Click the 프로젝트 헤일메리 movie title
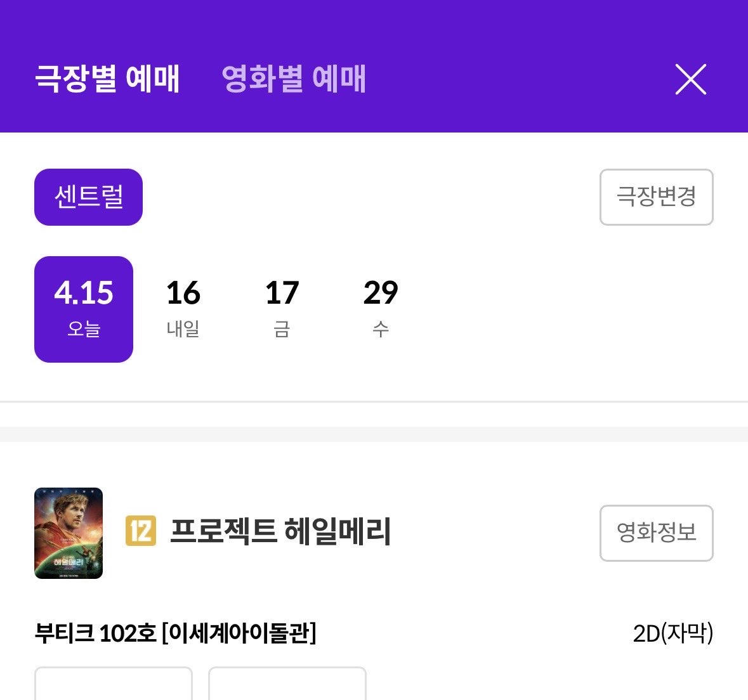This screenshot has width=748, height=700. 280,531
